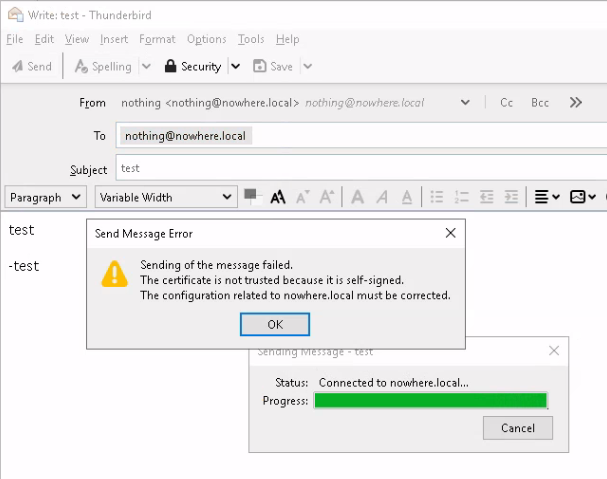Click the Spelling check button
The width and height of the screenshot is (607, 479).
coord(103,67)
